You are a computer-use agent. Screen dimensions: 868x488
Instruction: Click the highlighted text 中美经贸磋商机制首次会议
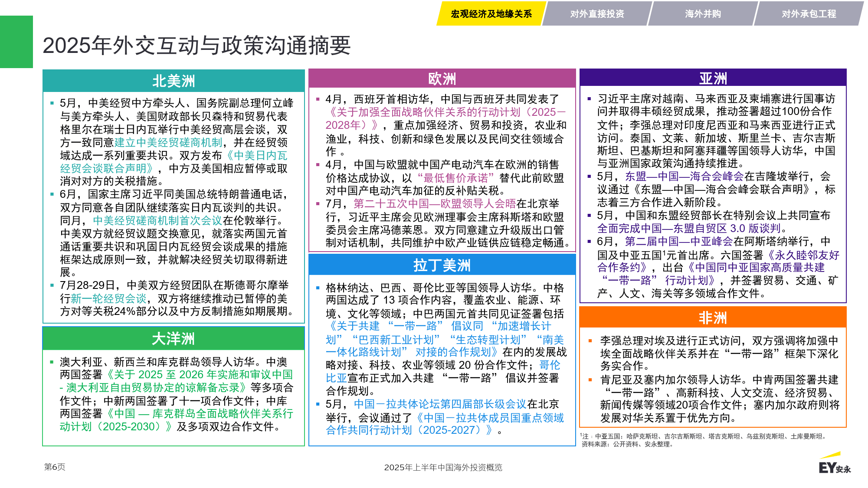[x=157, y=220]
